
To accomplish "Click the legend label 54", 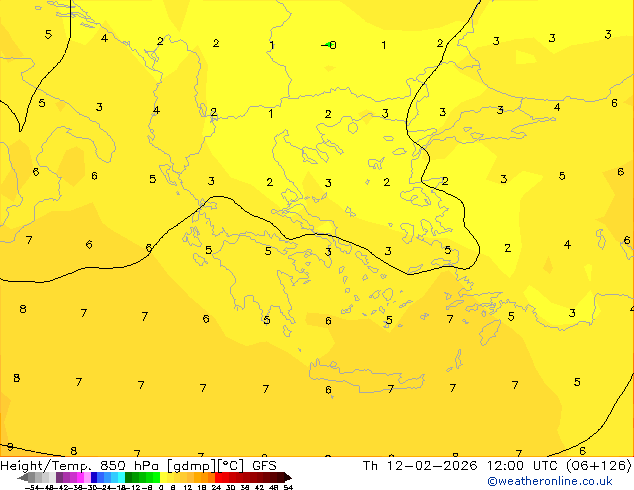I will coord(288,487).
